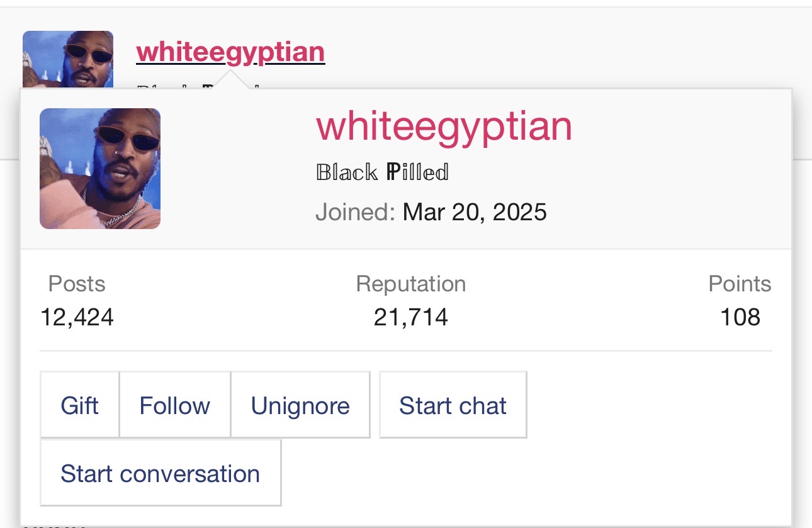
Task: Click the Posts label in stats row
Action: pyautogui.click(x=77, y=284)
